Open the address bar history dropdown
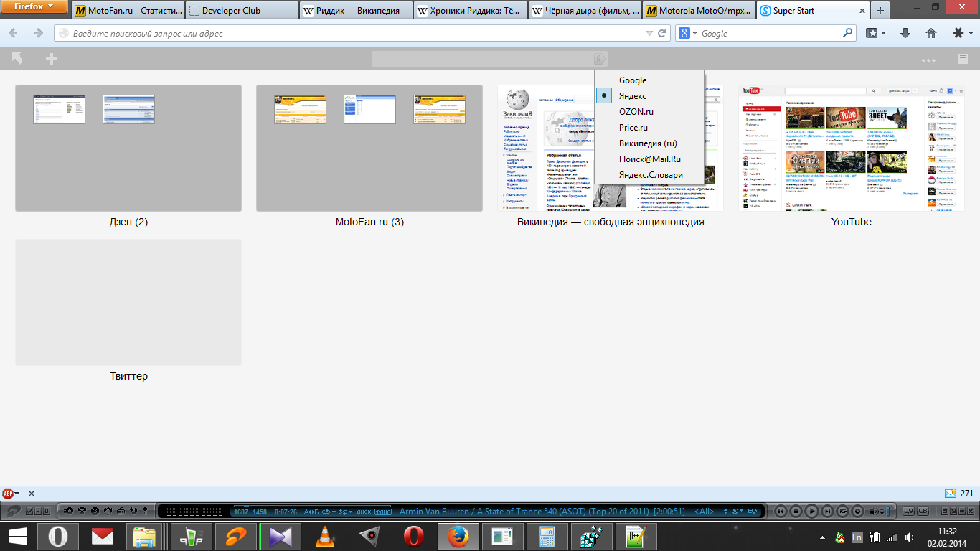Viewport: 980px width, 551px height. pyautogui.click(x=649, y=33)
